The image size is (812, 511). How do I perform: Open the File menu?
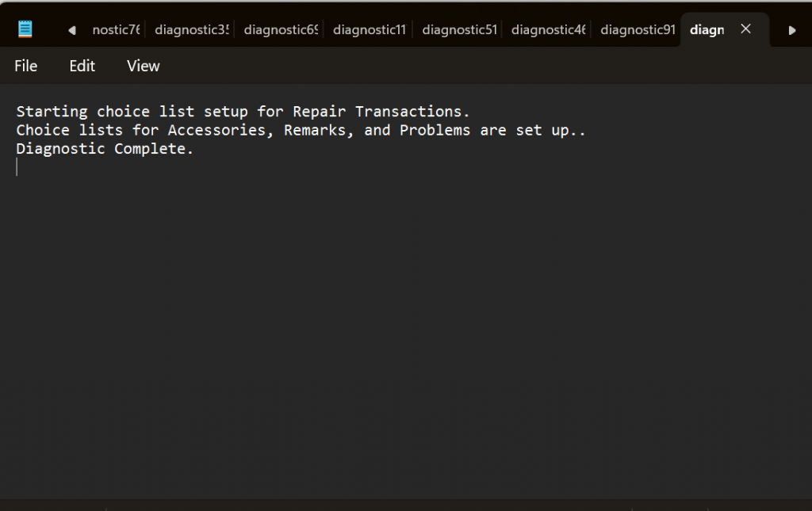click(26, 66)
